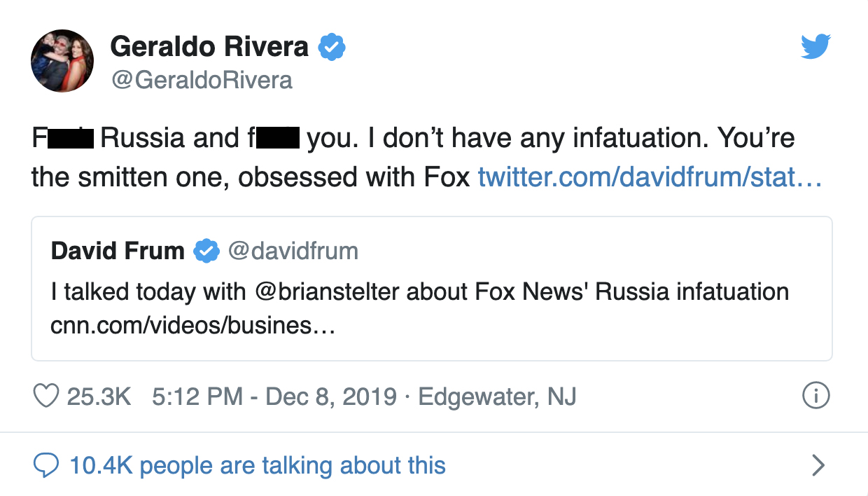Click the Edgewater, NJ location text

[x=497, y=396]
